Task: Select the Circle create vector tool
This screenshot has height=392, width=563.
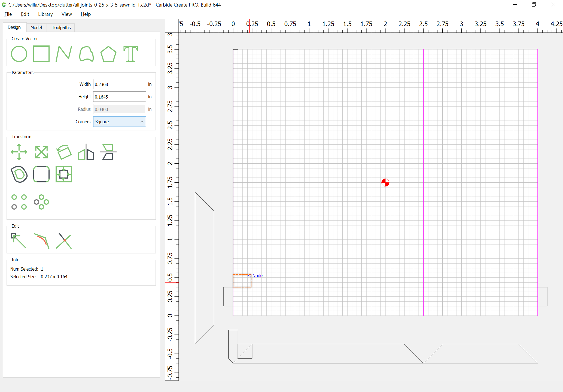Action: tap(19, 54)
